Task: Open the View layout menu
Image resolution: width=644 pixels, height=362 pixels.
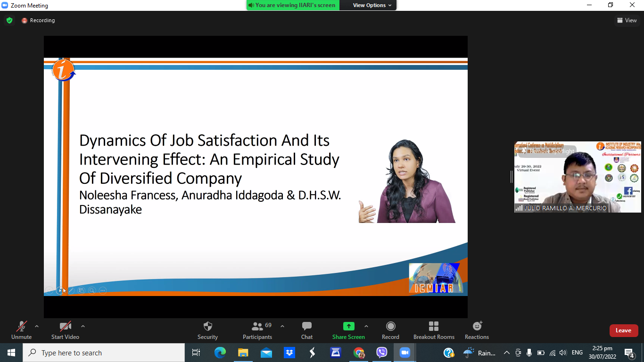Action: pos(627,20)
